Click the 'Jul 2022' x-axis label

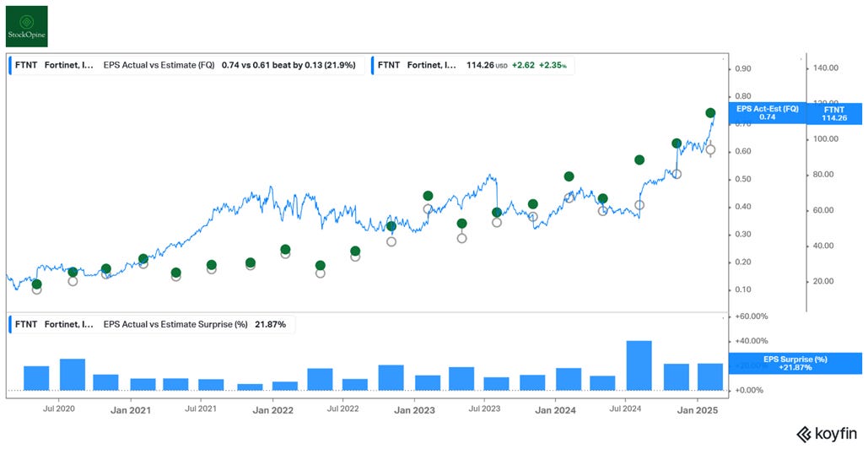342,410
